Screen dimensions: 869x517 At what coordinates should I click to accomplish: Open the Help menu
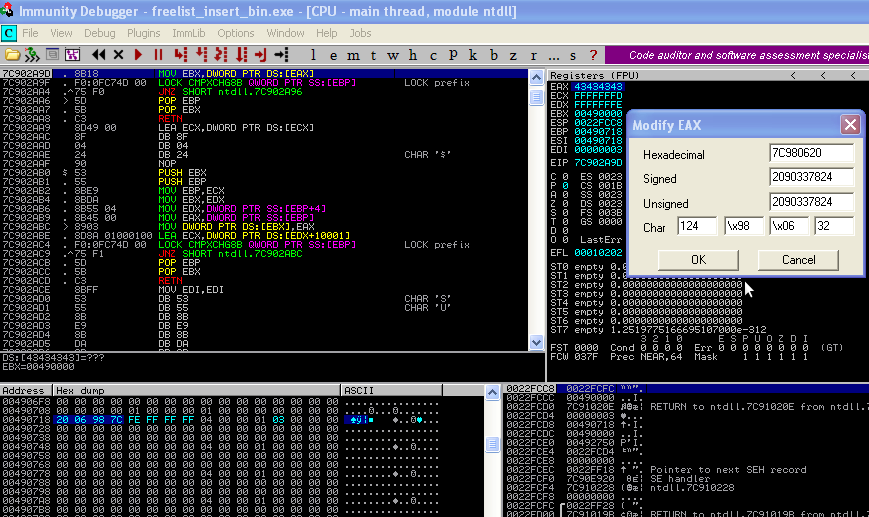click(x=326, y=33)
